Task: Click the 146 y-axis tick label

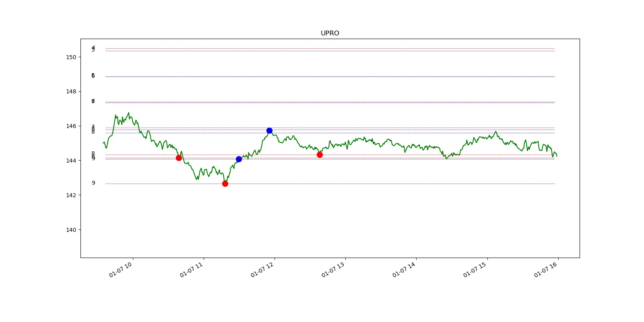Action: pos(71,126)
